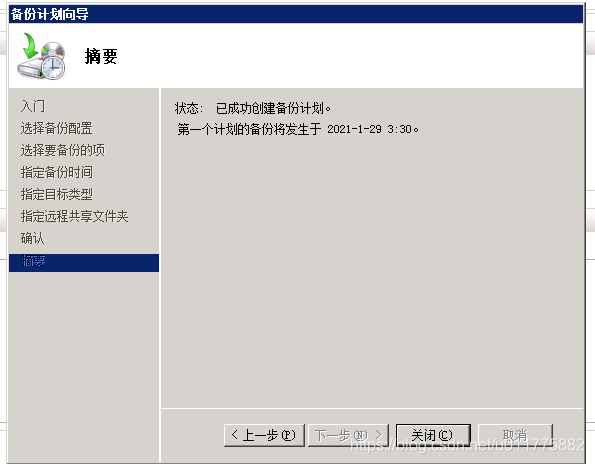Viewport: 595px width, 464px height.
Task: Go back with 上一步(P) button
Action: click(264, 435)
